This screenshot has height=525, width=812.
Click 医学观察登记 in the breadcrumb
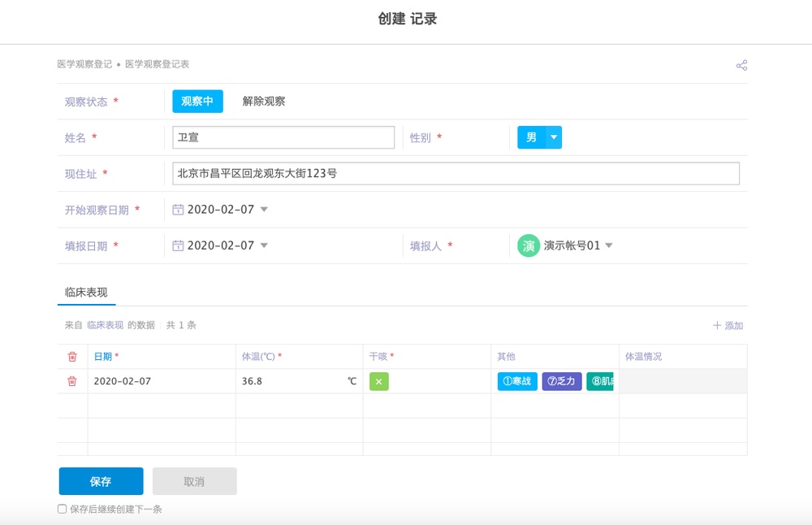coord(84,64)
